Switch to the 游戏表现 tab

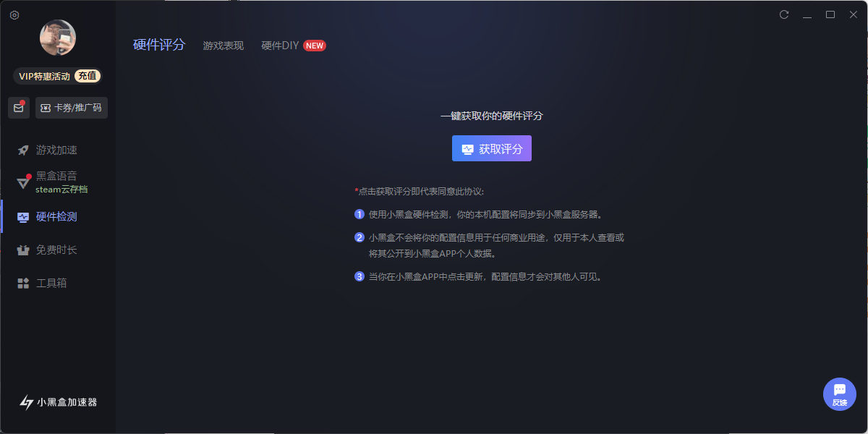pyautogui.click(x=223, y=46)
